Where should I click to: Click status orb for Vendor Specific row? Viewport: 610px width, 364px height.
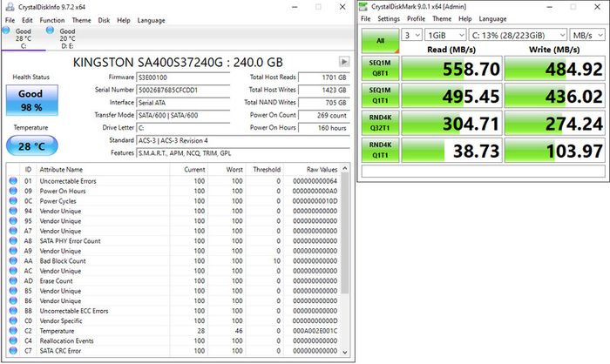[13, 320]
